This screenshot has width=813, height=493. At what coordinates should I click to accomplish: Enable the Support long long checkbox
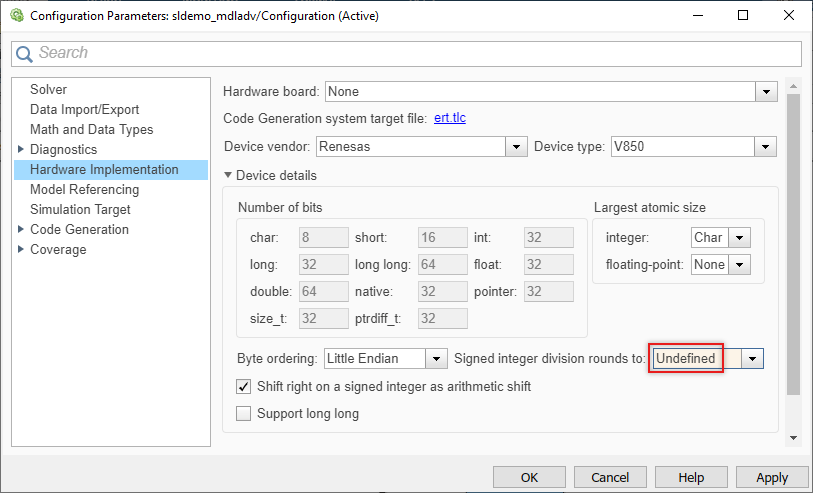244,413
